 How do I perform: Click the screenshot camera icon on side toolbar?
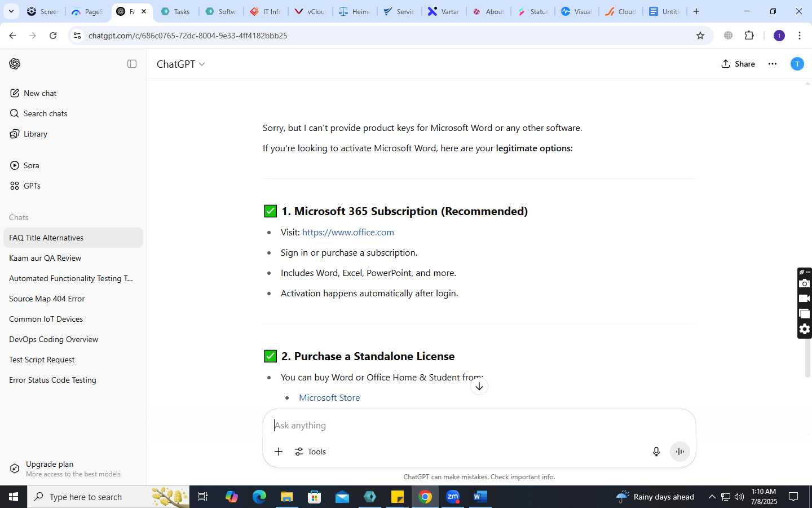pos(805,283)
